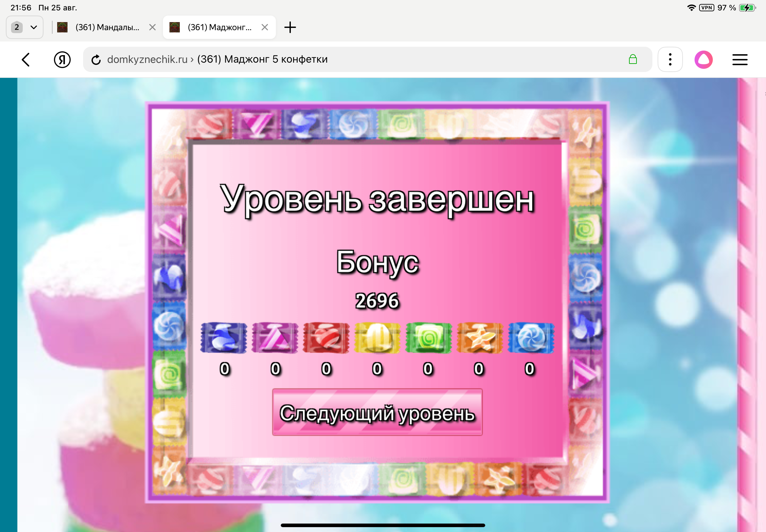The height and width of the screenshot is (532, 766).
Task: Click the Следующий уровень button
Action: pos(377,412)
